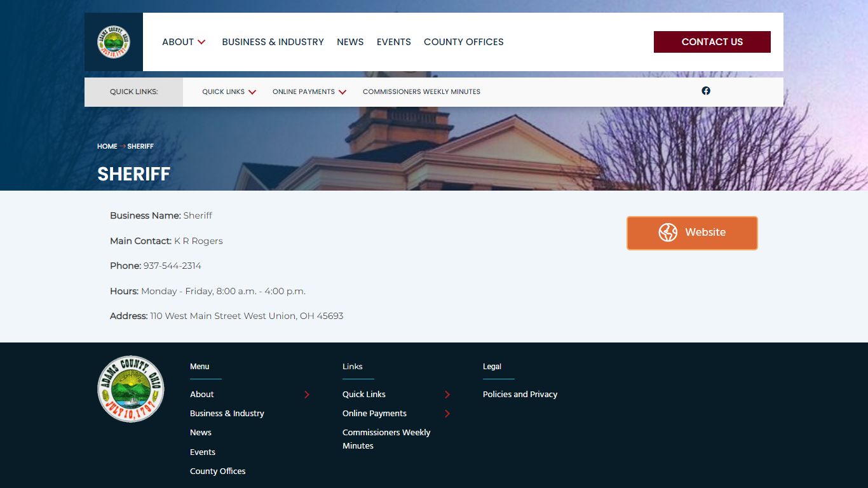Screen dimensions: 868x488
Task: Go to Home breadcrumb link
Action: click(x=107, y=146)
